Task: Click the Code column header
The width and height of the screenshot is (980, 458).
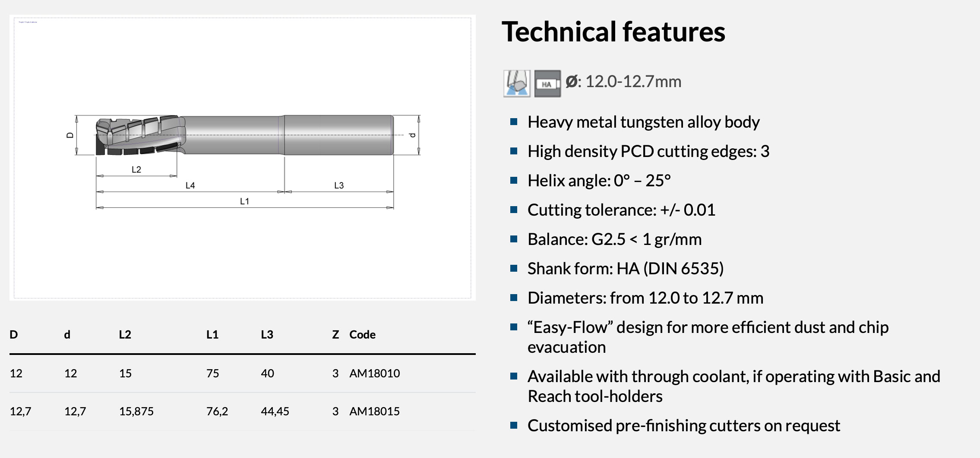Action: click(x=362, y=335)
